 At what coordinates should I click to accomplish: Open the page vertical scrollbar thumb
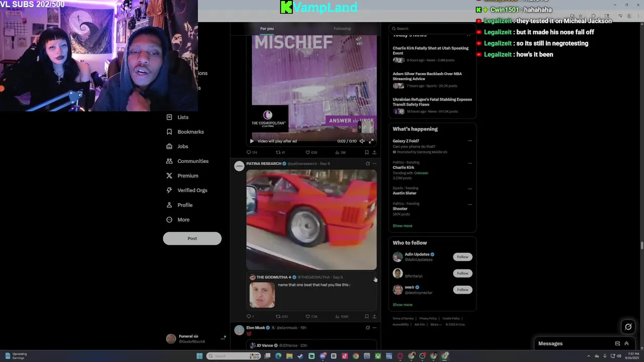click(641, 245)
